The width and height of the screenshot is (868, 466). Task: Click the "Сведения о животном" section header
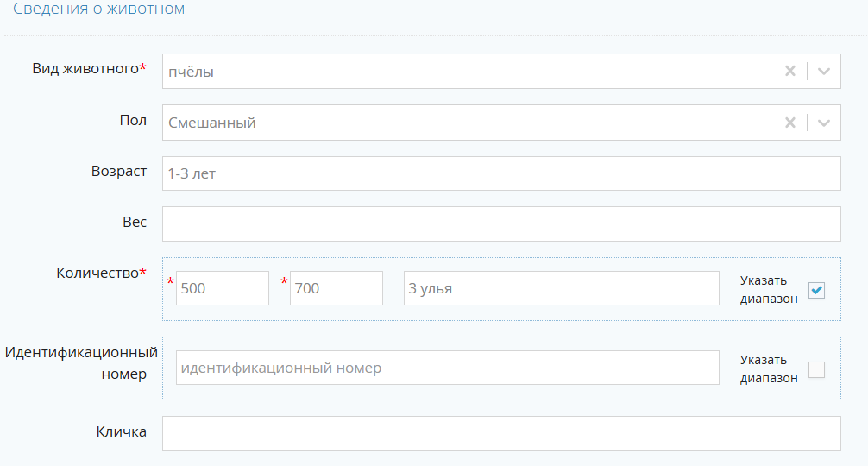tap(98, 10)
